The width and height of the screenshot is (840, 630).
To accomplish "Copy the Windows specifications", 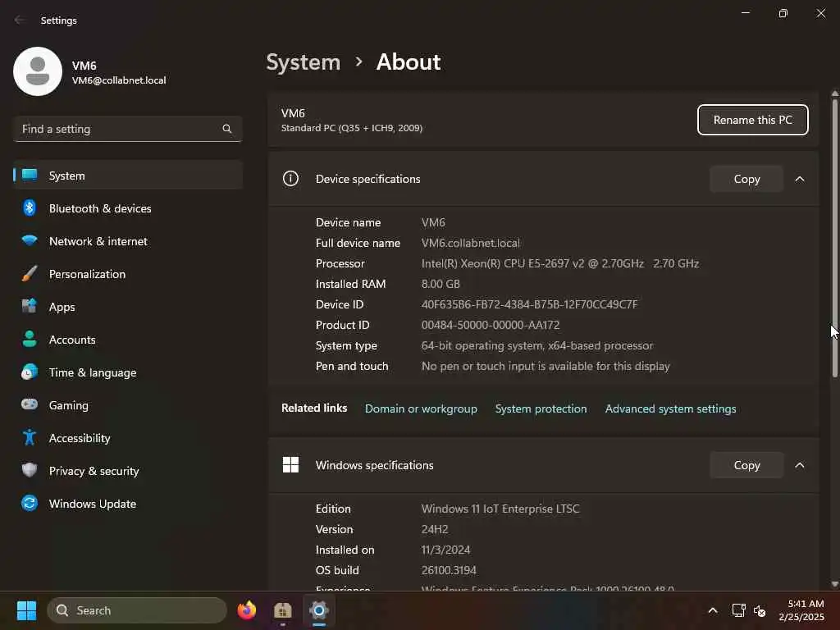I will coord(746,465).
